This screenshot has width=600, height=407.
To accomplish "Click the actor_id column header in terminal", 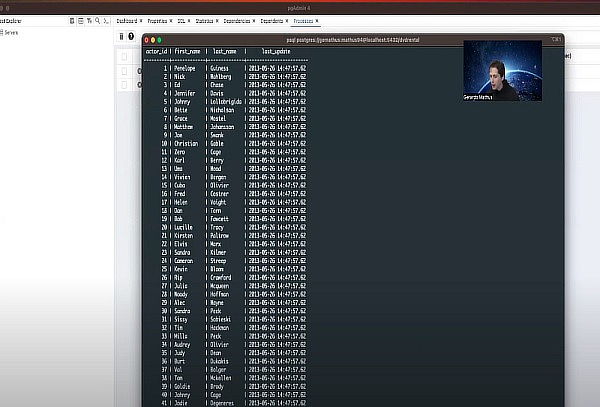I will [157, 52].
